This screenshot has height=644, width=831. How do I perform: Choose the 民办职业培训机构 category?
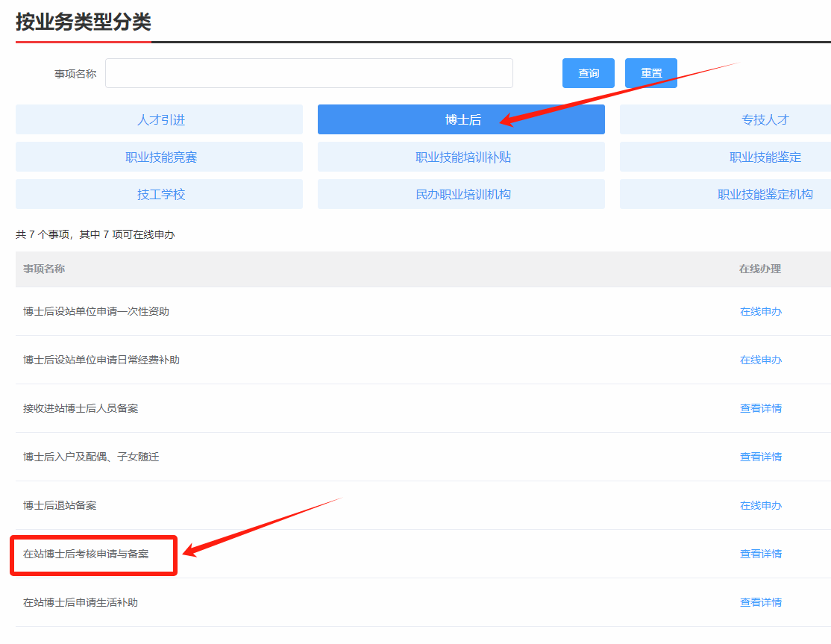pyautogui.click(x=461, y=194)
